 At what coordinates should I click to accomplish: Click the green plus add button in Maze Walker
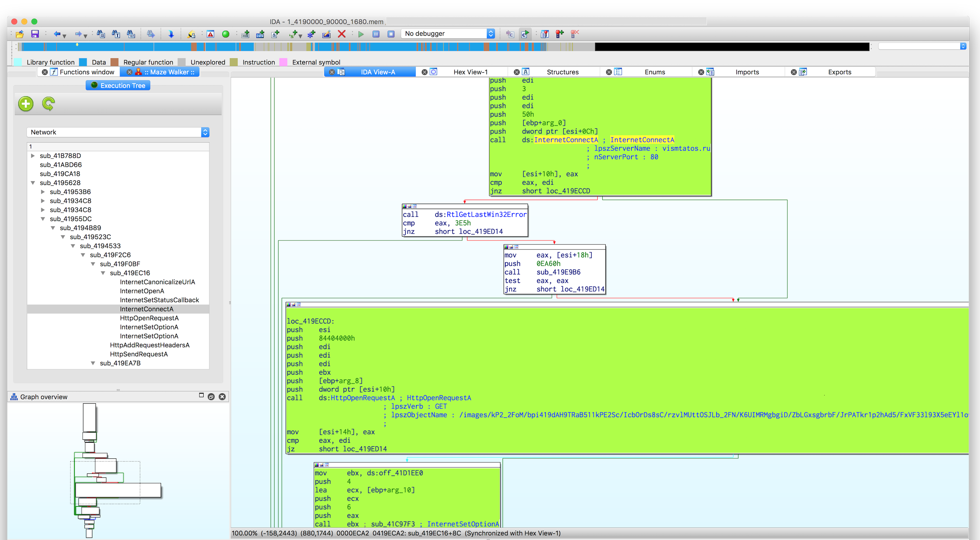[x=26, y=104]
